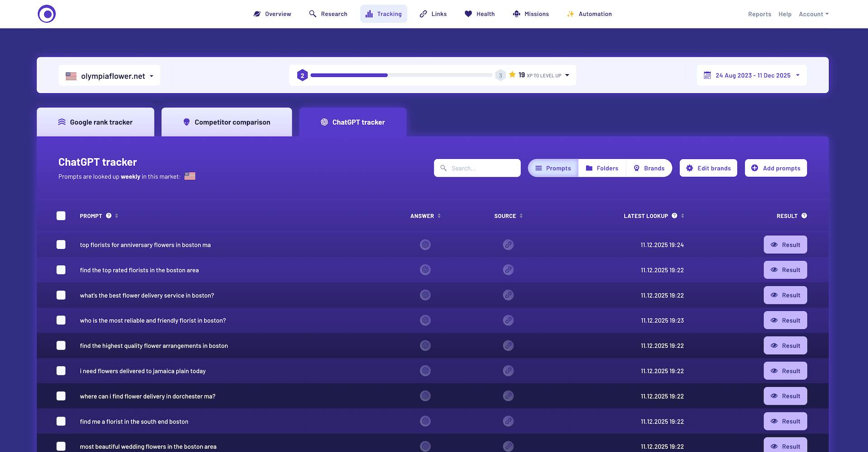Check the box for the Jamaica Plain prompt
This screenshot has width=868, height=452.
coord(61,371)
